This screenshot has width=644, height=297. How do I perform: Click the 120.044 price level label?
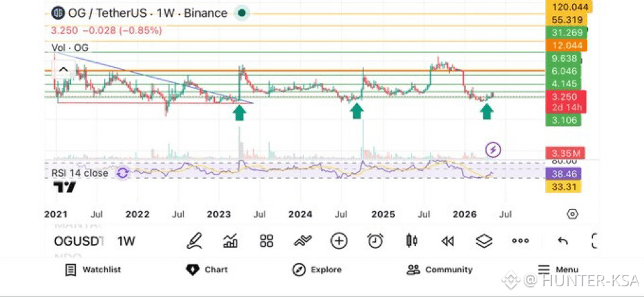[570, 7]
